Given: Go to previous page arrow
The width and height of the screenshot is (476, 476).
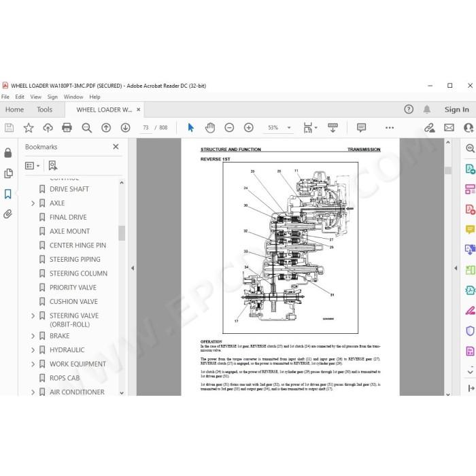Looking at the screenshot, I should tap(106, 128).
